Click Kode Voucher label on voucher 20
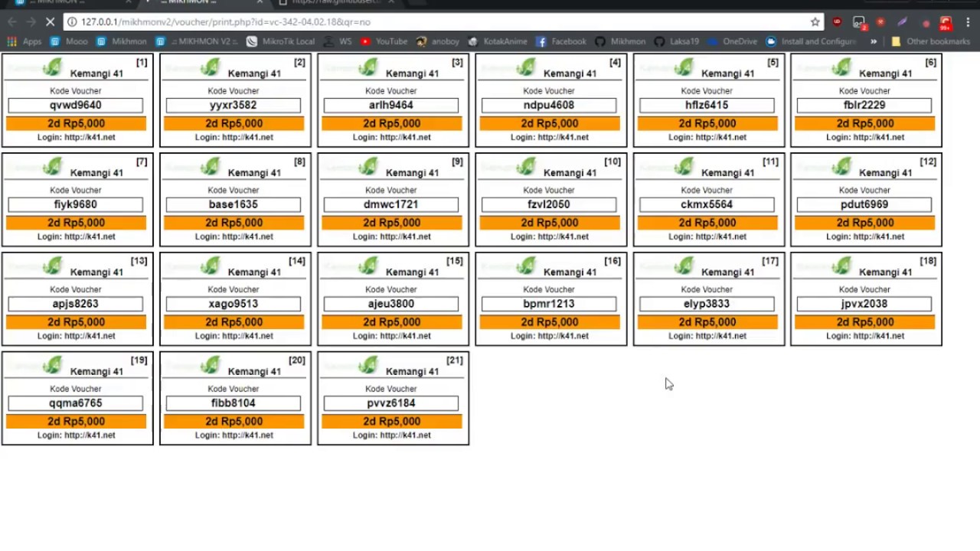Viewport: 980px width, 551px height. [234, 389]
